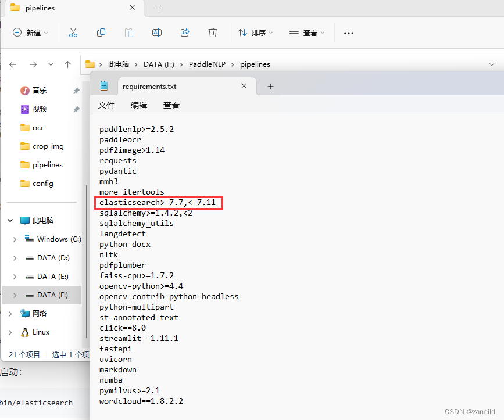Click the faiss-cpu>=1.7.2 line

tap(137, 276)
